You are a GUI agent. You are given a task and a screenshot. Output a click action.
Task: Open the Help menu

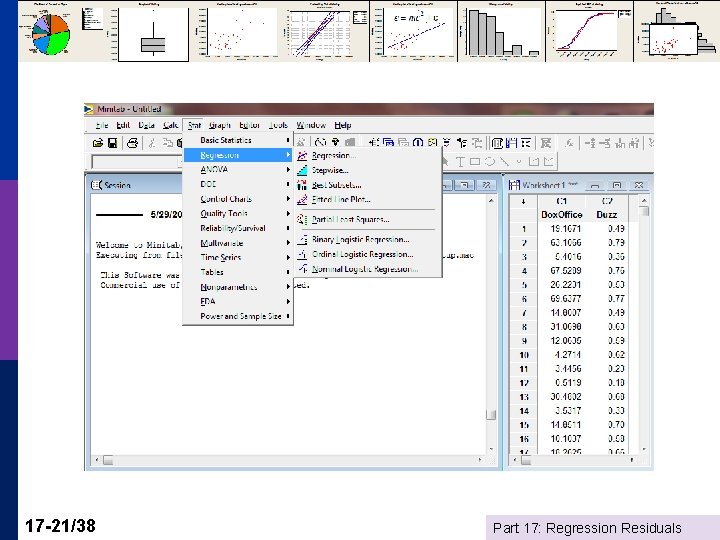[343, 125]
